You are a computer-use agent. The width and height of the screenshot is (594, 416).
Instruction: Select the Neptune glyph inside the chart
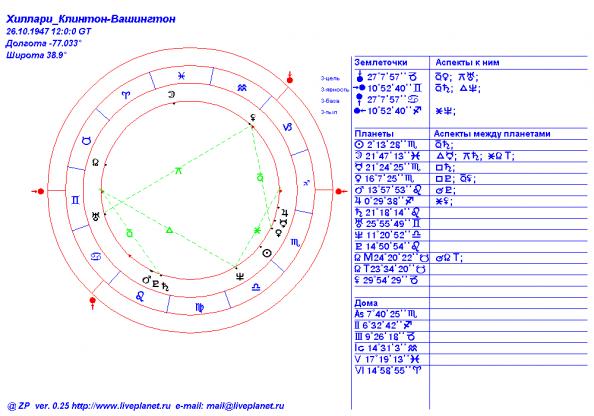tap(240, 277)
